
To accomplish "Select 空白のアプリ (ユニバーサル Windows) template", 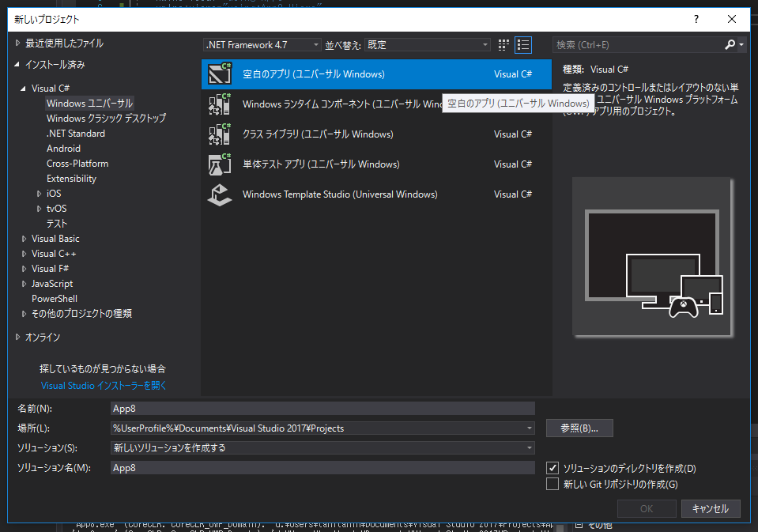I will 376,74.
